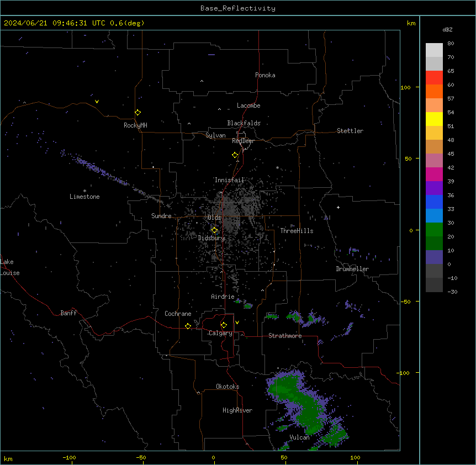Click the yellow diamond marker above RockyMH

point(138,112)
